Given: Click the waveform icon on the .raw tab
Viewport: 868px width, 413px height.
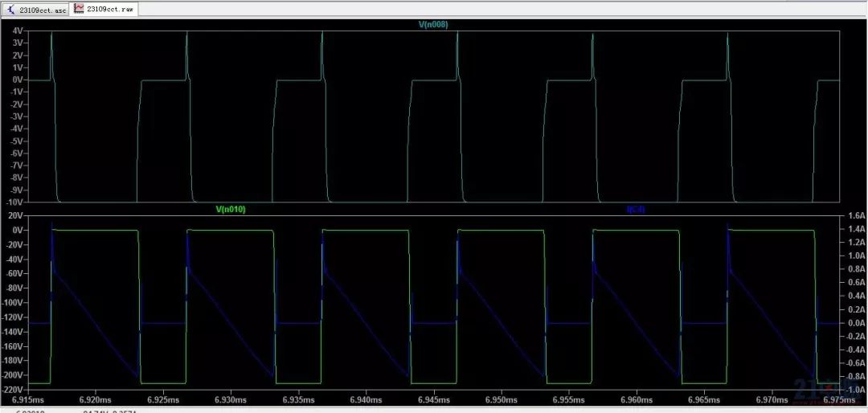Looking at the screenshot, I should pos(79,10).
